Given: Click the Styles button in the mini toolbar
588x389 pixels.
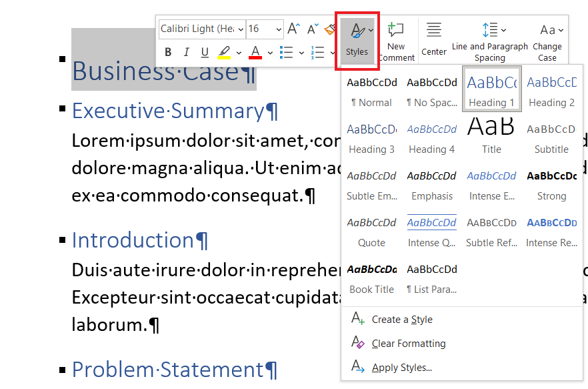Looking at the screenshot, I should pyautogui.click(x=357, y=40).
